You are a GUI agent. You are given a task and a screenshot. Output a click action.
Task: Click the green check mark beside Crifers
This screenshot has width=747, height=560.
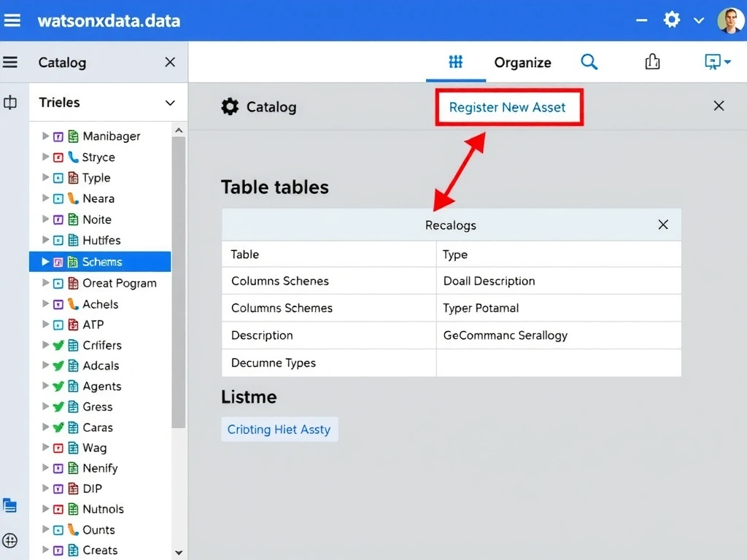pos(58,345)
